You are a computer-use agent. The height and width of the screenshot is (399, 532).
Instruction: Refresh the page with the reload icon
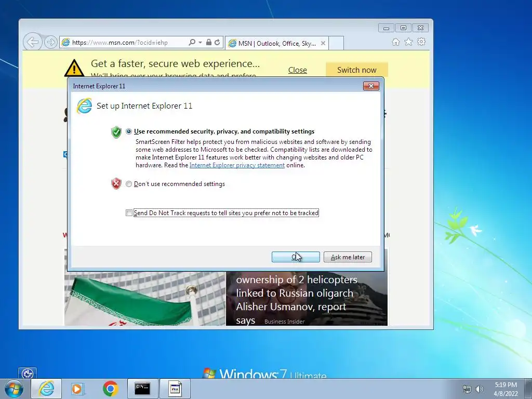coord(217,43)
